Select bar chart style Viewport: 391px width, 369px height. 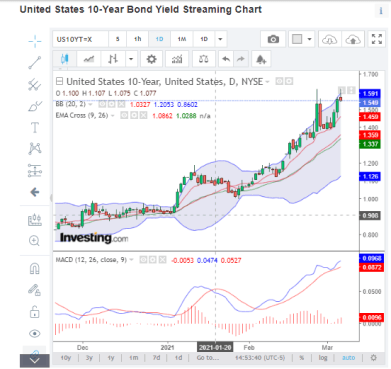(x=113, y=59)
